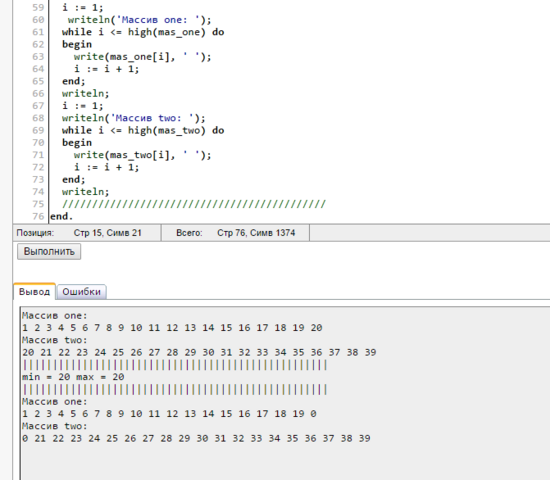Click code line 60 writeln 'Массив one'
Image resolution: width=550 pixels, height=480 pixels.
pyautogui.click(x=140, y=20)
